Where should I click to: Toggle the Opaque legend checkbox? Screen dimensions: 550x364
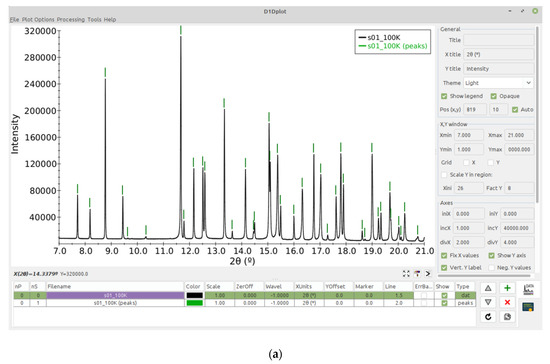tap(494, 96)
